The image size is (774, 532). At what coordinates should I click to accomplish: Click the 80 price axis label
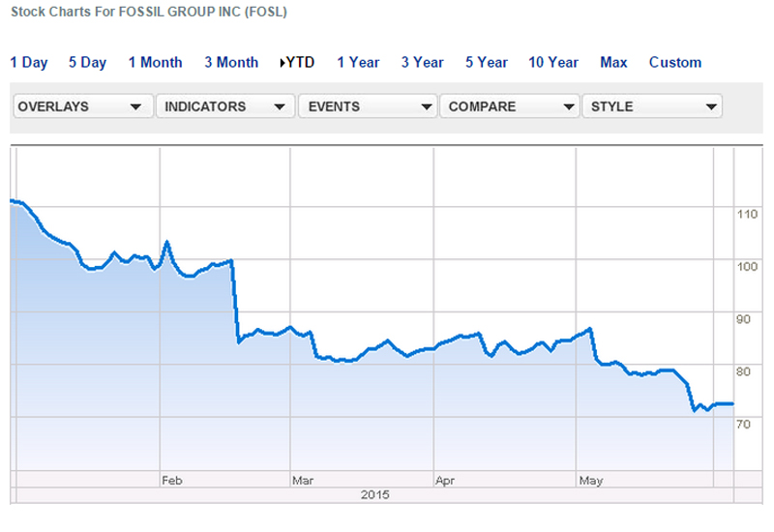coord(743,371)
